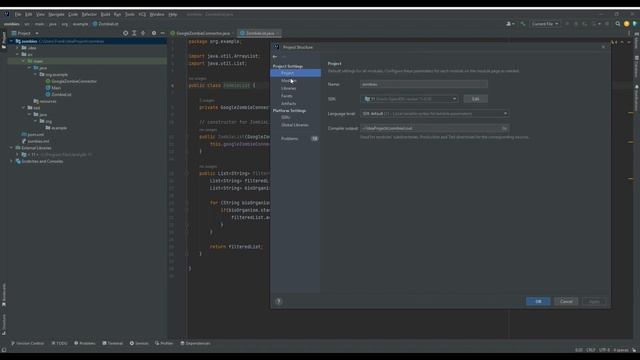Open the Edit menu
The image size is (640, 360).
[x=29, y=14]
